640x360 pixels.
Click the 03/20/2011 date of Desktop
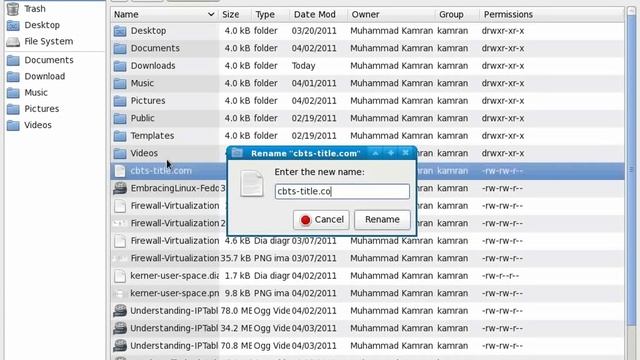click(x=314, y=31)
